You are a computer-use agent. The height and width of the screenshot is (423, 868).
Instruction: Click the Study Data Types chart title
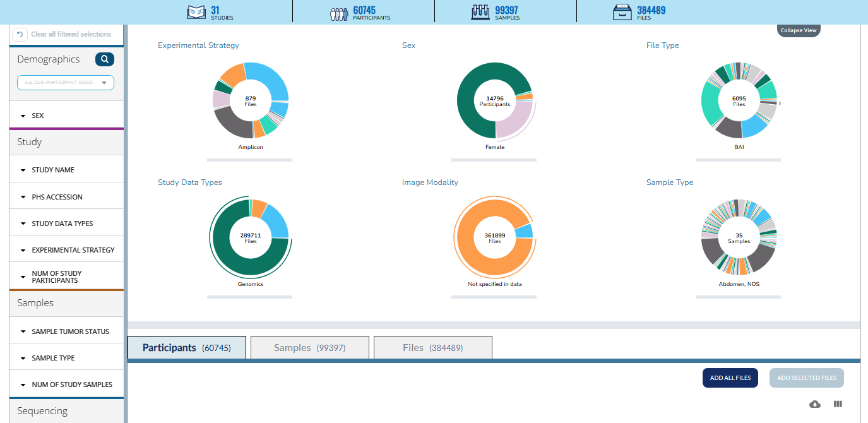190,182
